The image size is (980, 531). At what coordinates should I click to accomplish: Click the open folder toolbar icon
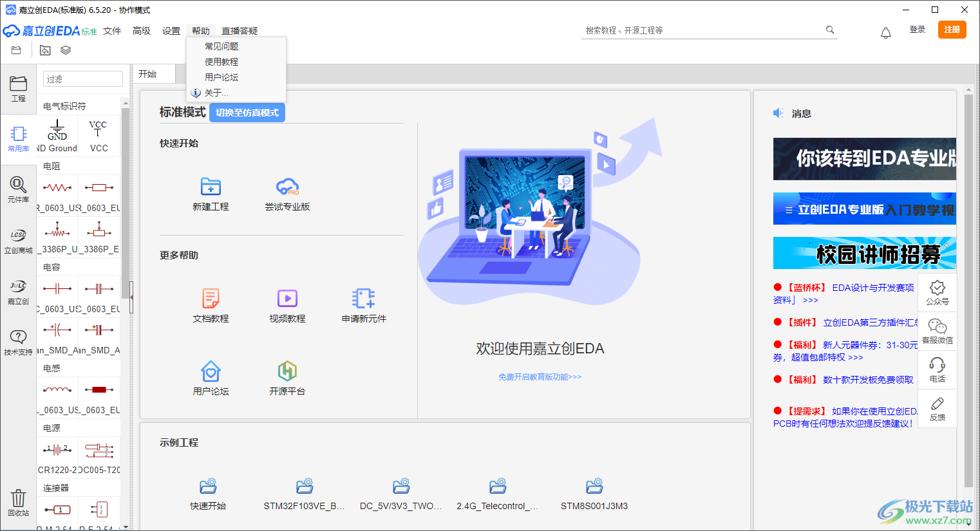coord(16,50)
